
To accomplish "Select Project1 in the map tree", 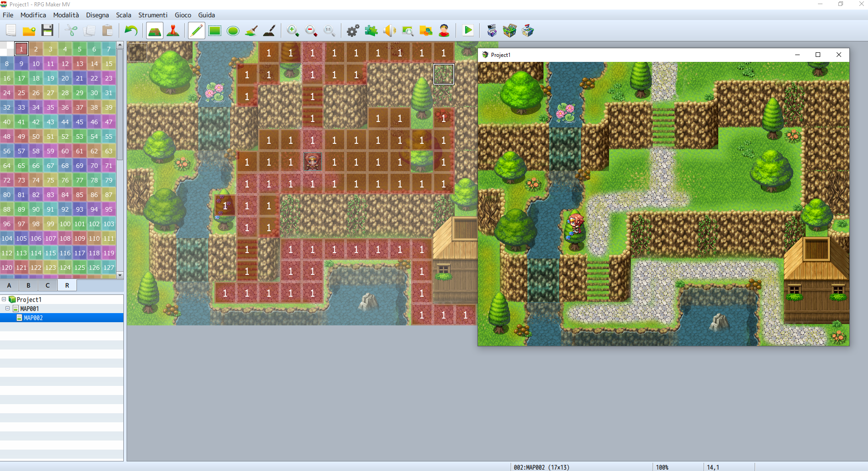I will [29, 299].
